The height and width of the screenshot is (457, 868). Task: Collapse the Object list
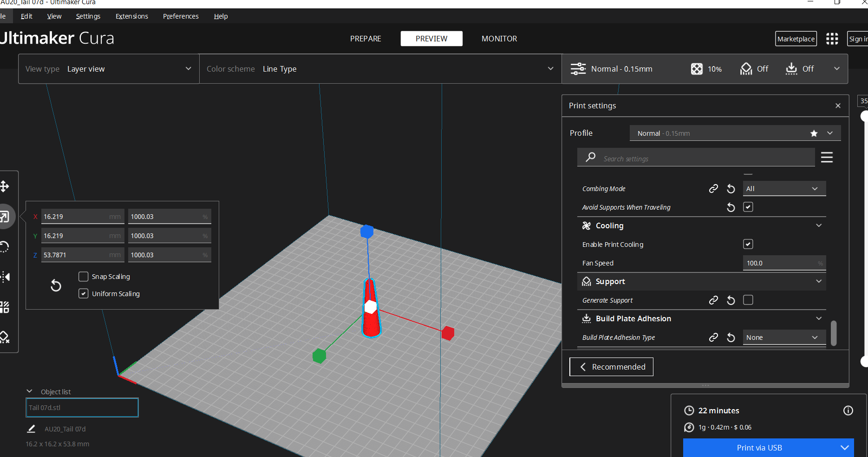coord(29,391)
